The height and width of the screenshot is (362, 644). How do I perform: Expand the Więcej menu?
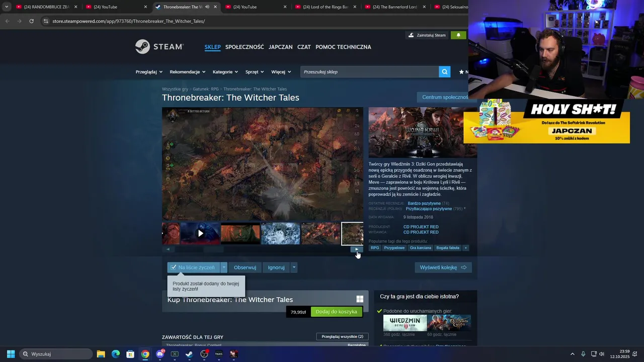(281, 72)
